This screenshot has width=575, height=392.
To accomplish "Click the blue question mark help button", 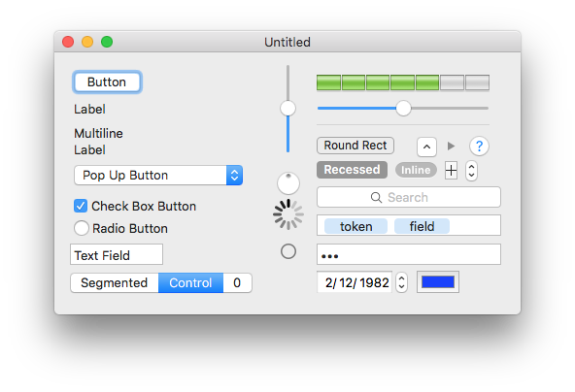I will click(x=479, y=147).
